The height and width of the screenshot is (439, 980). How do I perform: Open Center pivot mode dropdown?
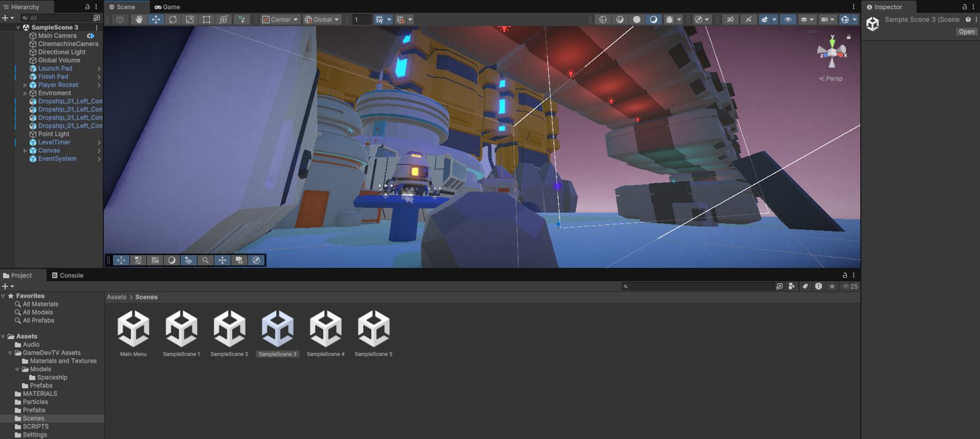[x=280, y=20]
